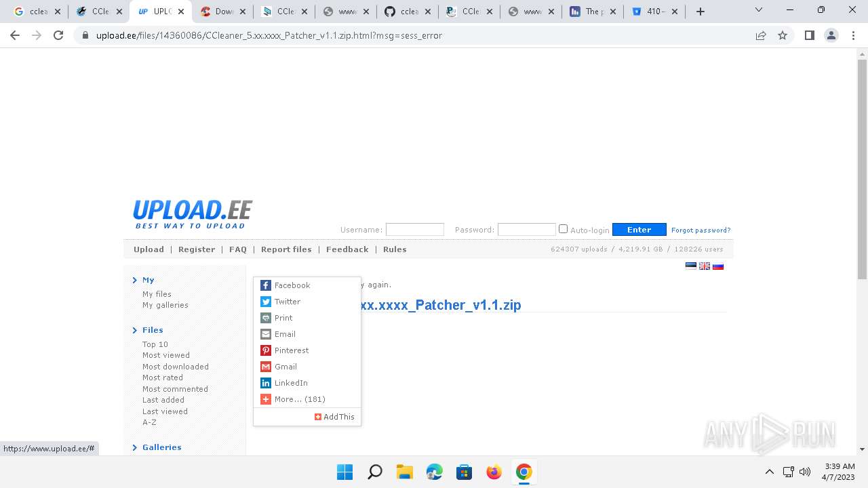Share via the Twitter icon
868x488 pixels.
point(266,302)
